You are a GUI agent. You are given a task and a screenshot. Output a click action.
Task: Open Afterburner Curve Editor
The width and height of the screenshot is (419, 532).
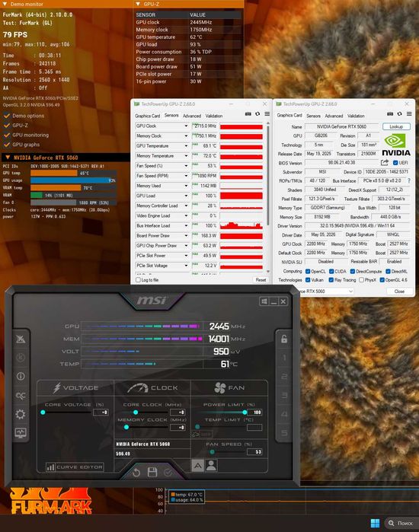75,467
